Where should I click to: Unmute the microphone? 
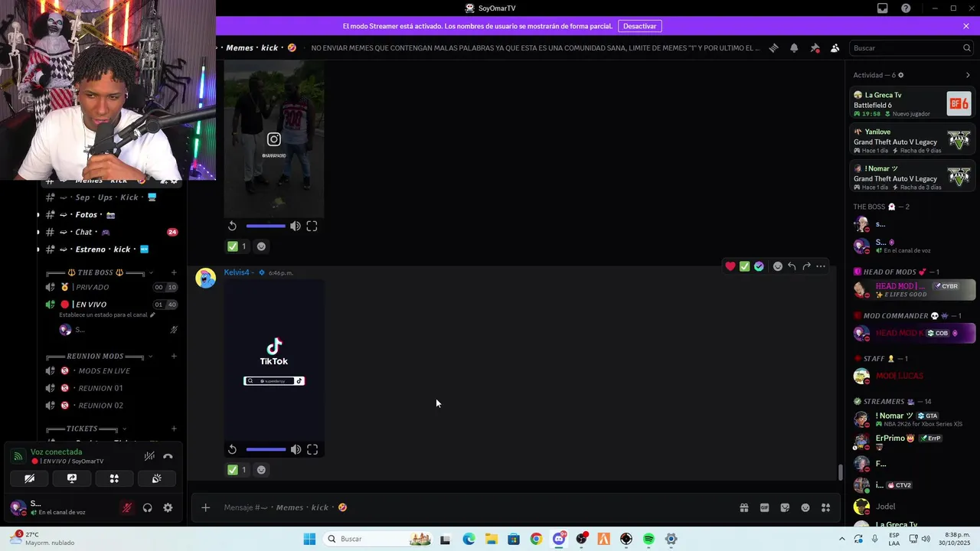point(127,507)
